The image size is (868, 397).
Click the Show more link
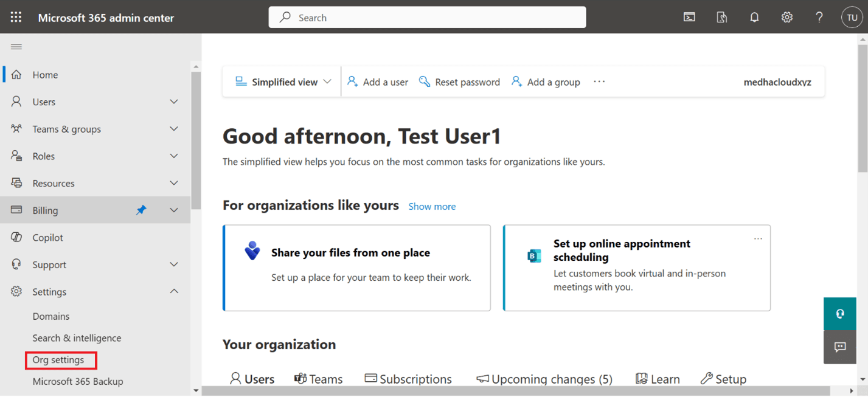(x=432, y=206)
